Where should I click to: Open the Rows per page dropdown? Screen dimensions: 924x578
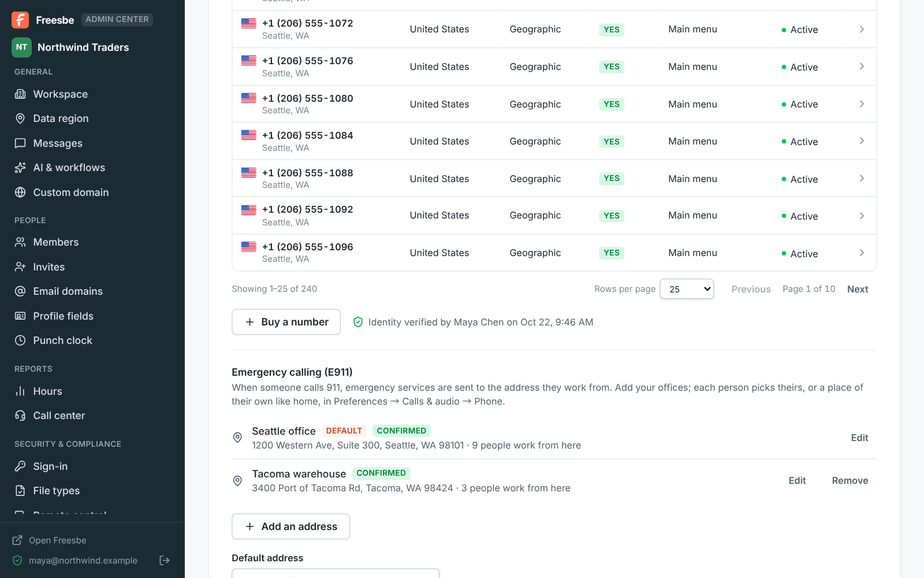pos(687,289)
